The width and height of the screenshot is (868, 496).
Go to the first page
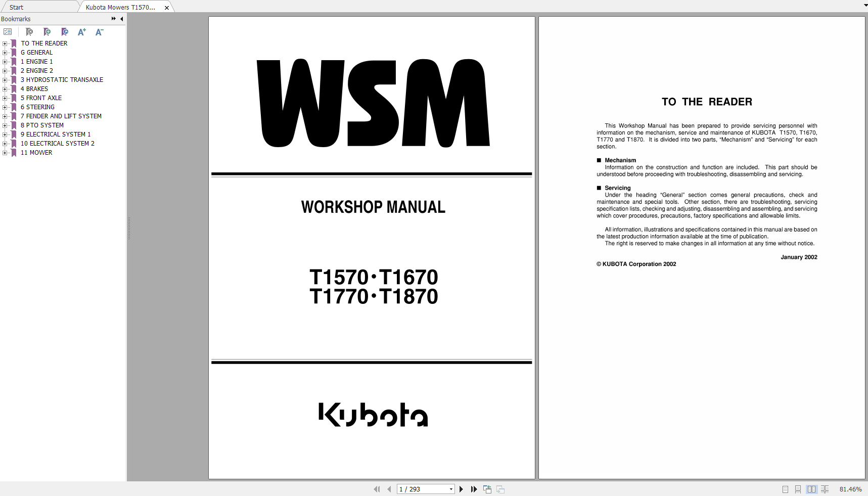tap(377, 489)
